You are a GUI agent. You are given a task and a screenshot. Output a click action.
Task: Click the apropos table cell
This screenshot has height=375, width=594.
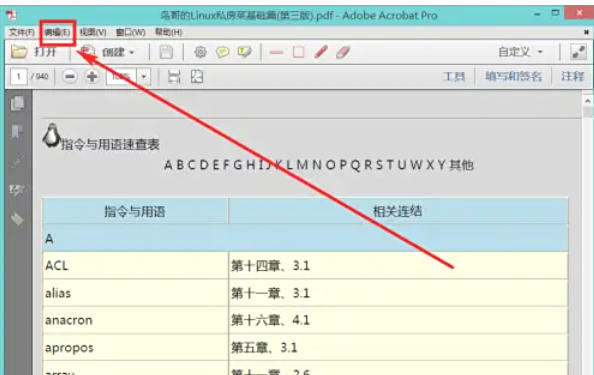(x=135, y=348)
